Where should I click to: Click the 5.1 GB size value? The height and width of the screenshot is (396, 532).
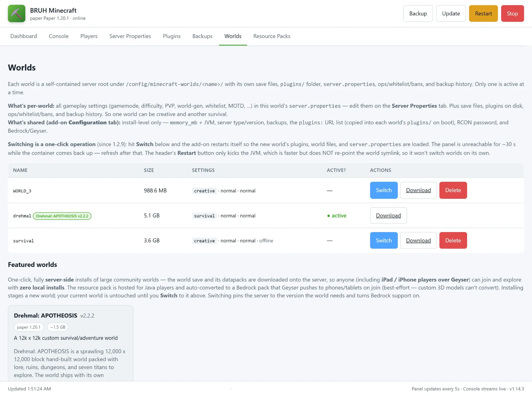tap(152, 216)
